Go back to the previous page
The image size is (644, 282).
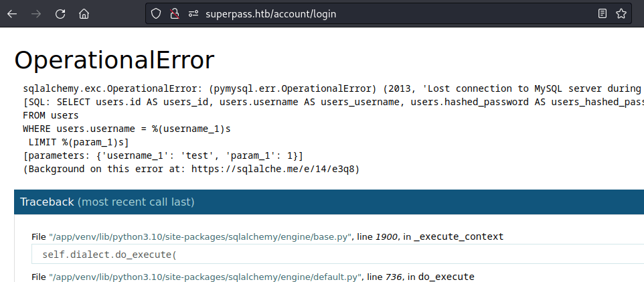click(x=12, y=13)
